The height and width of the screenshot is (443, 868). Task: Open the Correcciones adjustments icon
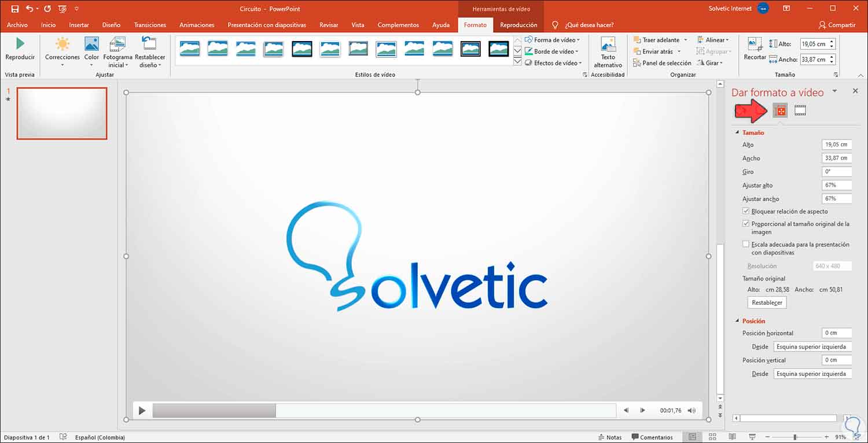(x=62, y=44)
